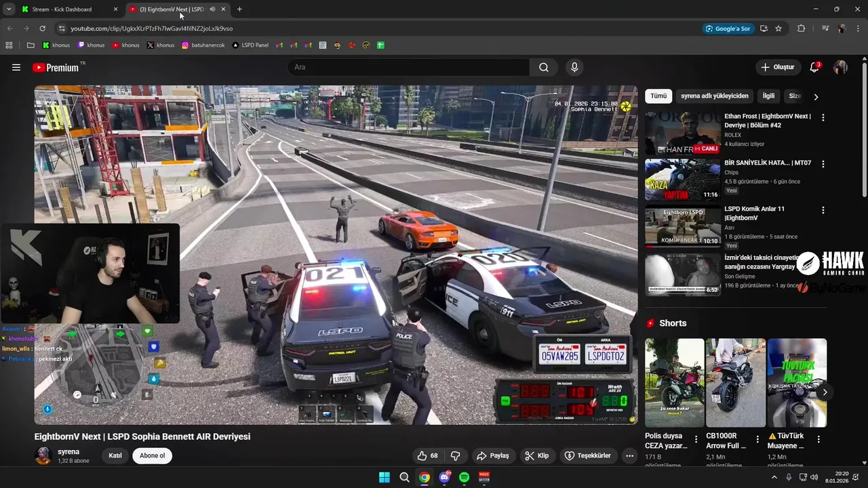This screenshot has width=868, height=488.
Task: Open more actions for the video
Action: (629, 455)
